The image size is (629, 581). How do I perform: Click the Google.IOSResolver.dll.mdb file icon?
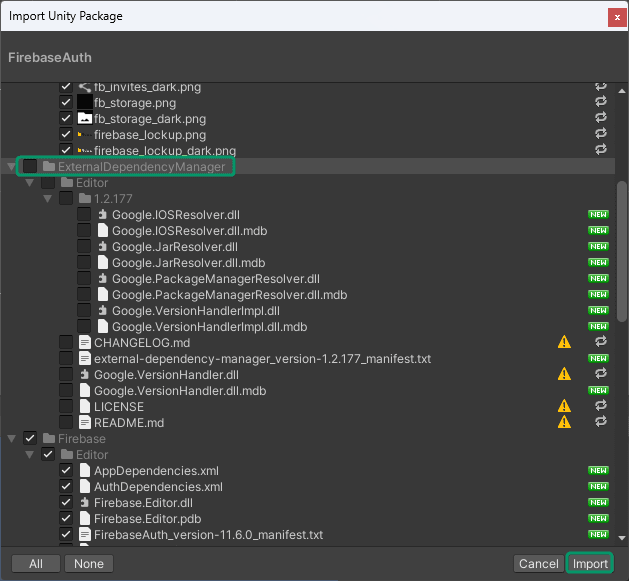pos(103,231)
